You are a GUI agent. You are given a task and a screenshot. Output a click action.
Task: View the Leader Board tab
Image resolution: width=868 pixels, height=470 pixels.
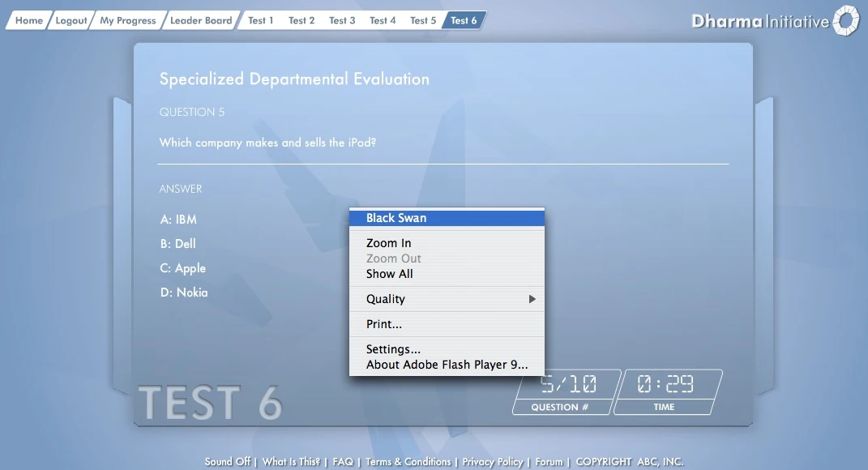pyautogui.click(x=201, y=20)
